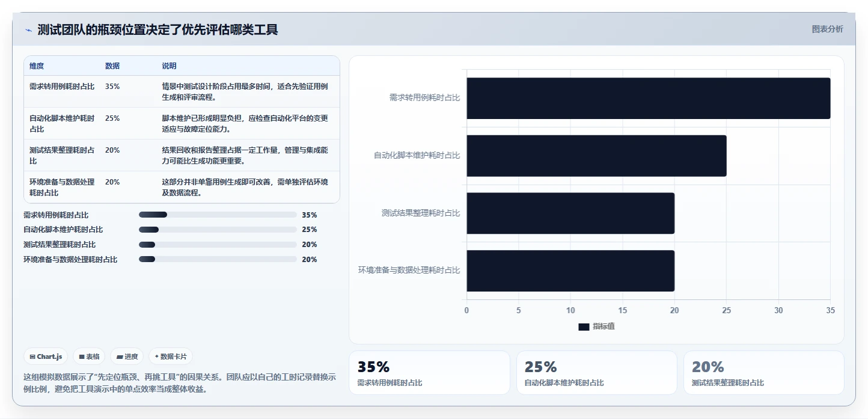Viewport: 868px width, 419px height.
Task: Click x-axis tick label 20
Action: point(674,310)
